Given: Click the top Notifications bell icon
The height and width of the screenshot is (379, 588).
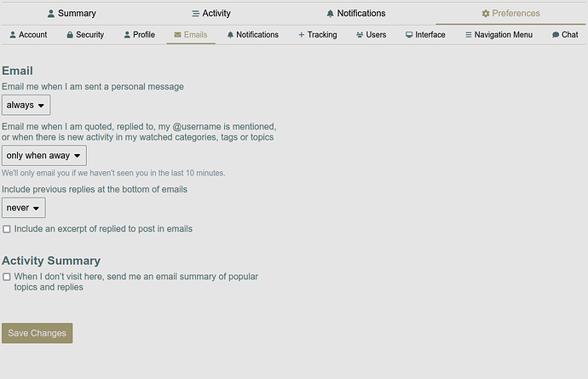Looking at the screenshot, I should tap(330, 14).
